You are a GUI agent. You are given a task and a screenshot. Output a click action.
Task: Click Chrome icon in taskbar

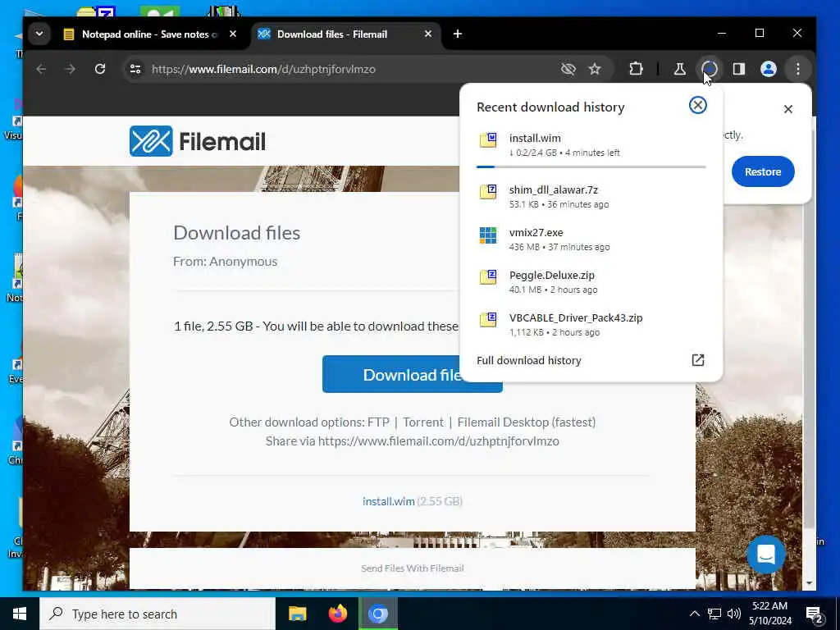[x=377, y=614]
